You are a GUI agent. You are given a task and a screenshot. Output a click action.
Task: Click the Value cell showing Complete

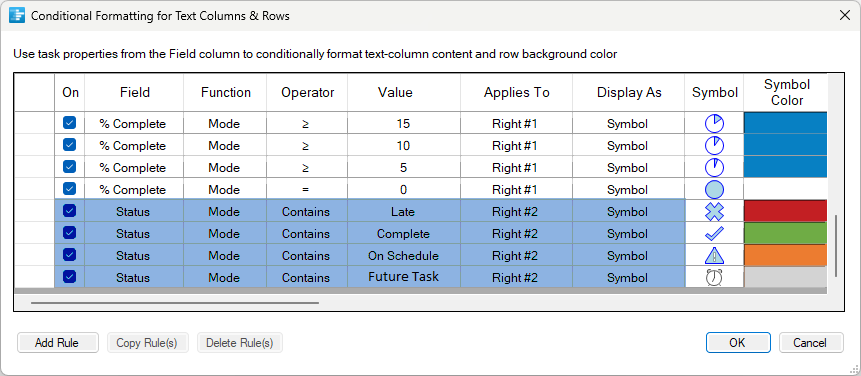coord(404,233)
